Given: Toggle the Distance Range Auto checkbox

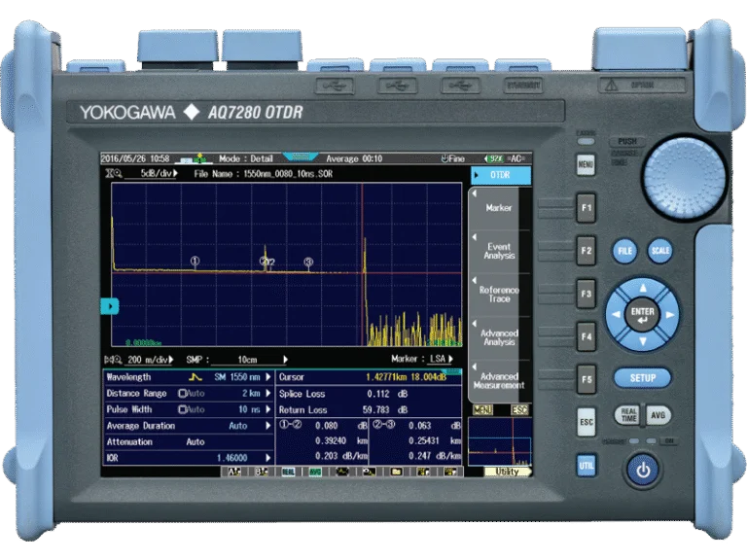Looking at the screenshot, I should click(182, 394).
